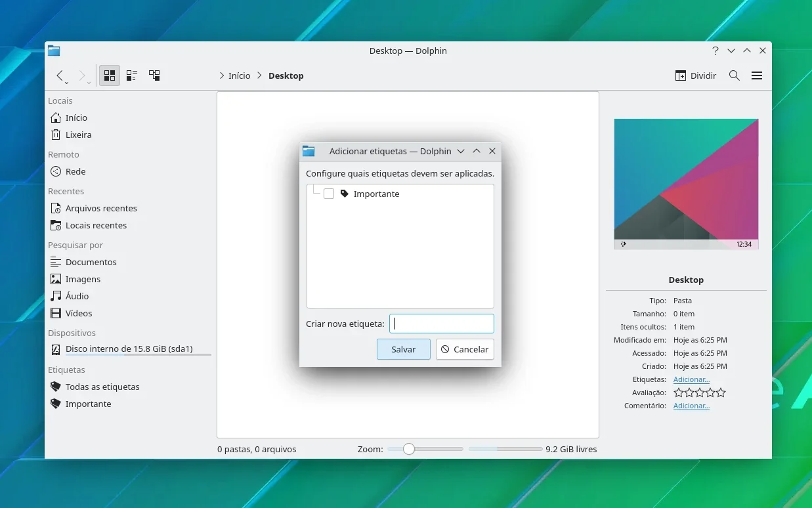This screenshot has width=812, height=508.
Task: Click the Etiquetas Adicionar link
Action: click(x=691, y=379)
